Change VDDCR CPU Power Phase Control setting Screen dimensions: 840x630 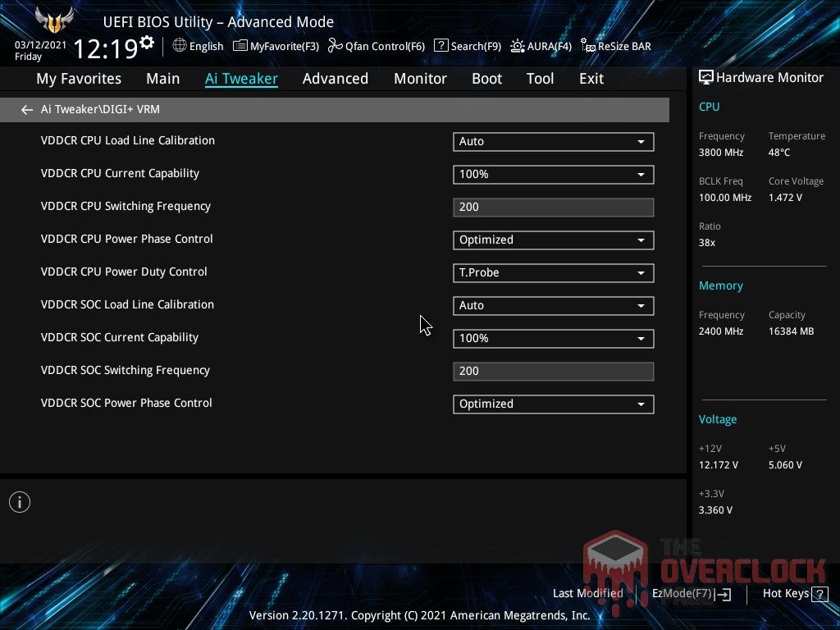click(553, 240)
